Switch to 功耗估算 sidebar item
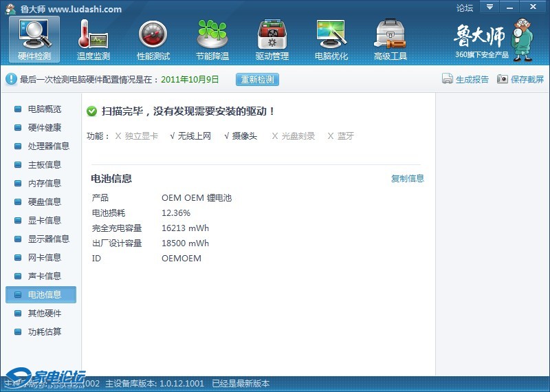Viewport: 550px width, 392px height. (44, 332)
